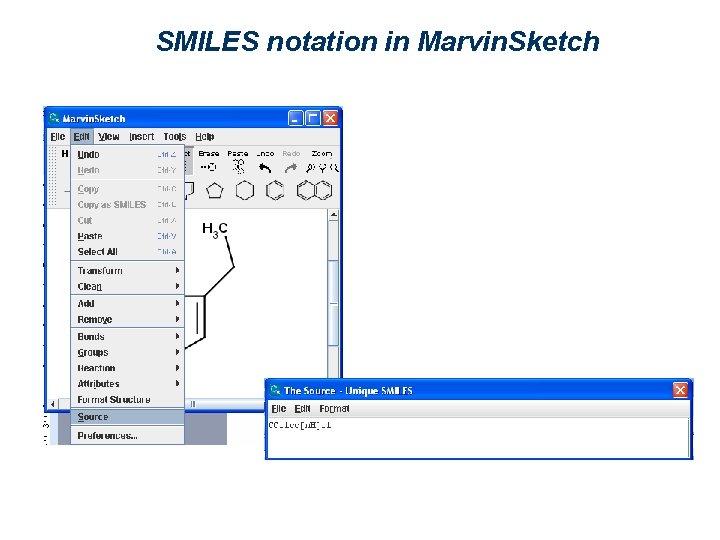720x540 pixels.
Task: Close The Source window
Action: click(680, 390)
